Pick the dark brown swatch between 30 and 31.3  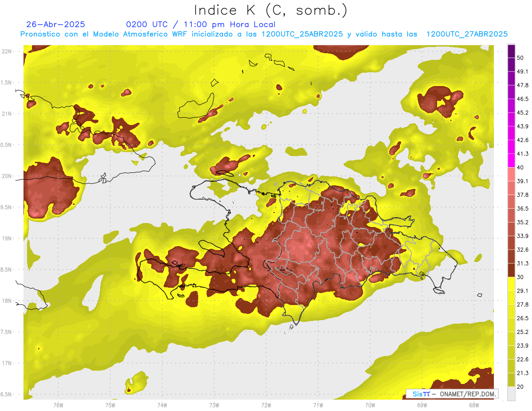(511, 270)
